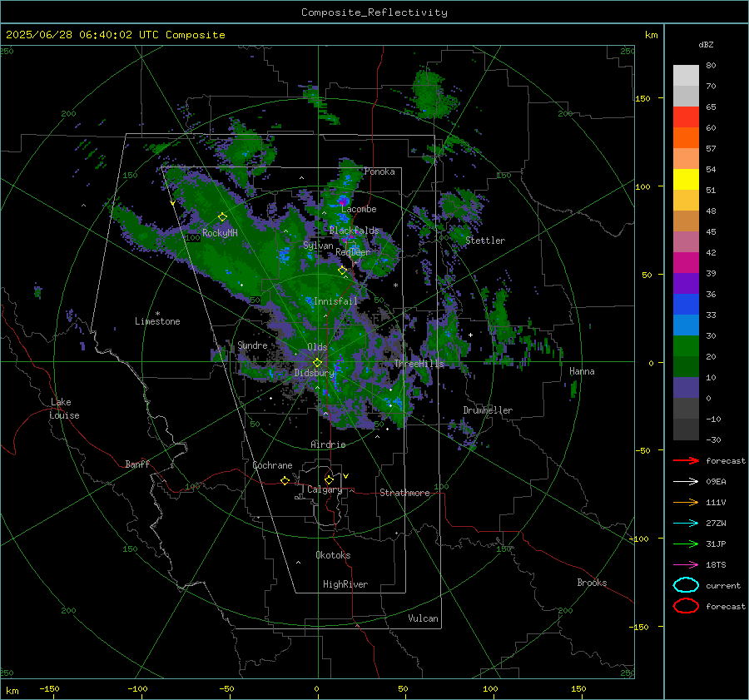Click the Composite_Reflectivity title

tap(374, 12)
